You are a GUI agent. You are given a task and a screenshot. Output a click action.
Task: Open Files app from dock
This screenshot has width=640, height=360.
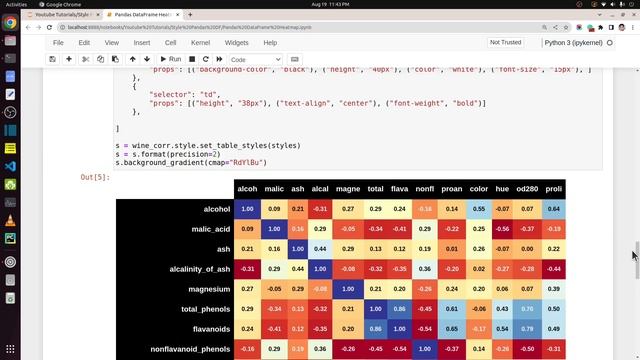coord(10,40)
